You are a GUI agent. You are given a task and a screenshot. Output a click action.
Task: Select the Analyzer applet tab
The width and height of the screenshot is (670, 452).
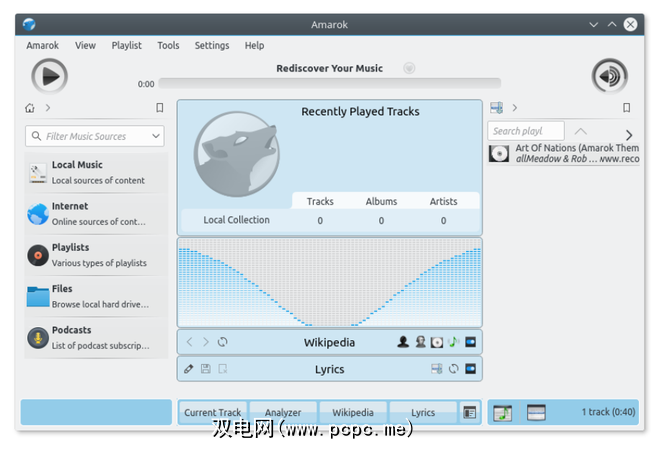click(283, 413)
